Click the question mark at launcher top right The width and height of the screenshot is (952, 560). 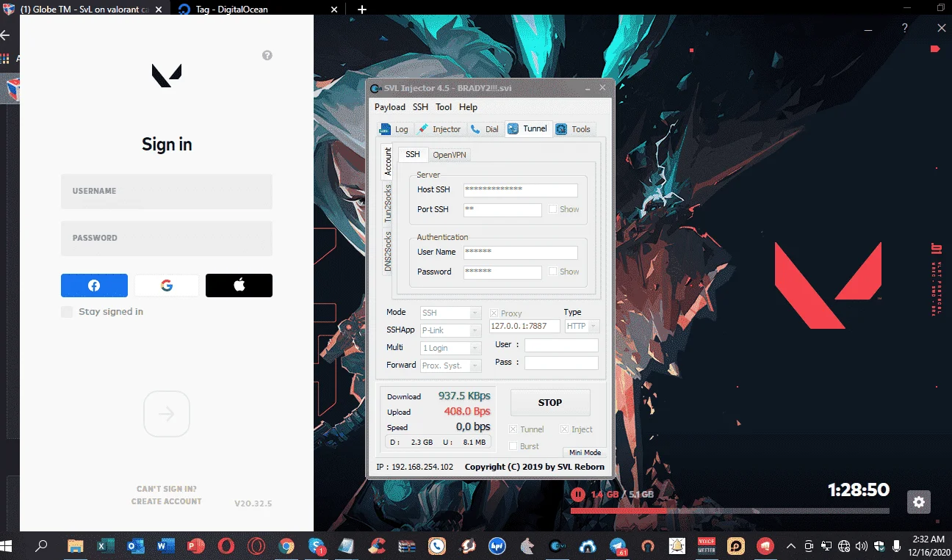coord(905,28)
